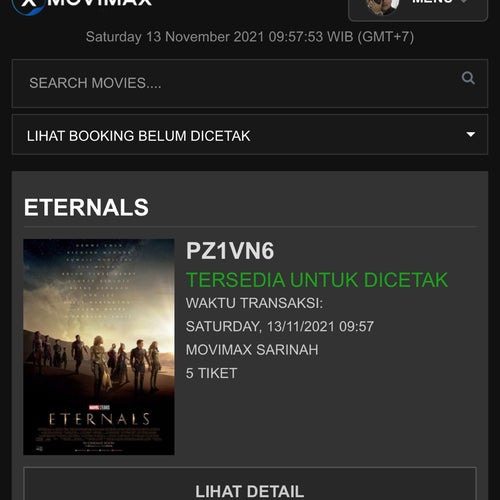
Task: Click in the Search Movies field
Action: pyautogui.click(x=250, y=83)
